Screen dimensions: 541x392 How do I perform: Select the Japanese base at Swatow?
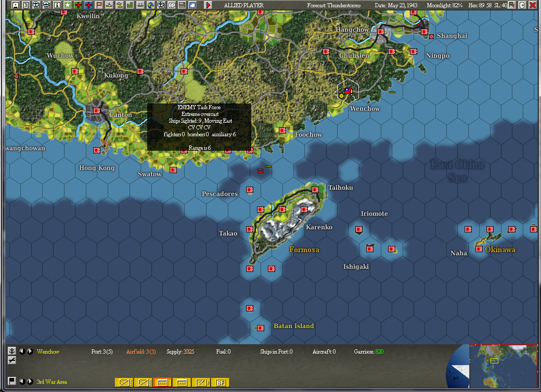[173, 169]
